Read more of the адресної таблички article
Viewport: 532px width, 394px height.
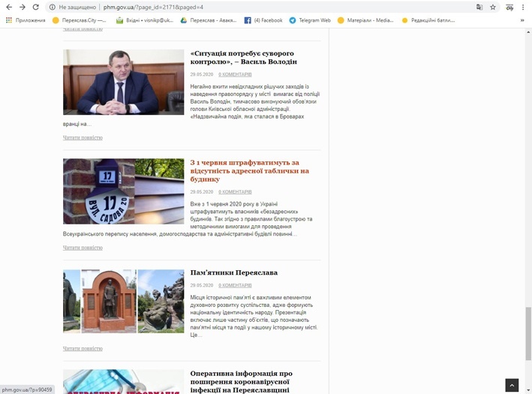(83, 248)
